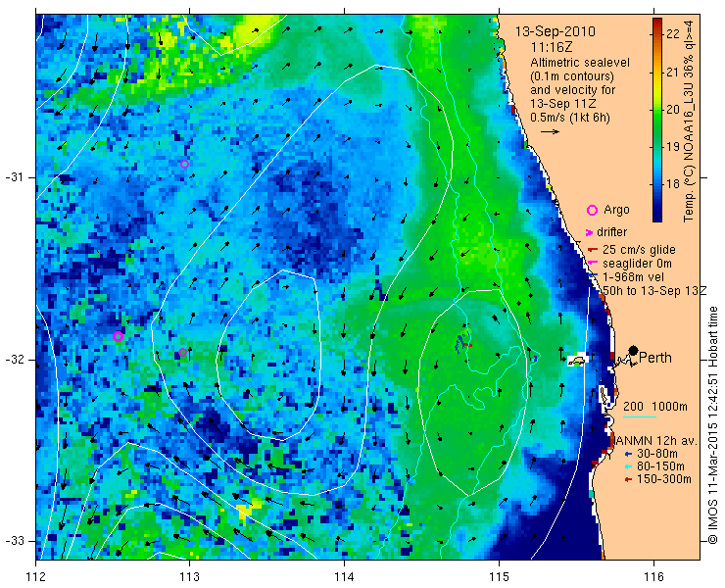
Task: Click the '0.5m/s (1kt 6h)' label
Action: pyautogui.click(x=569, y=118)
